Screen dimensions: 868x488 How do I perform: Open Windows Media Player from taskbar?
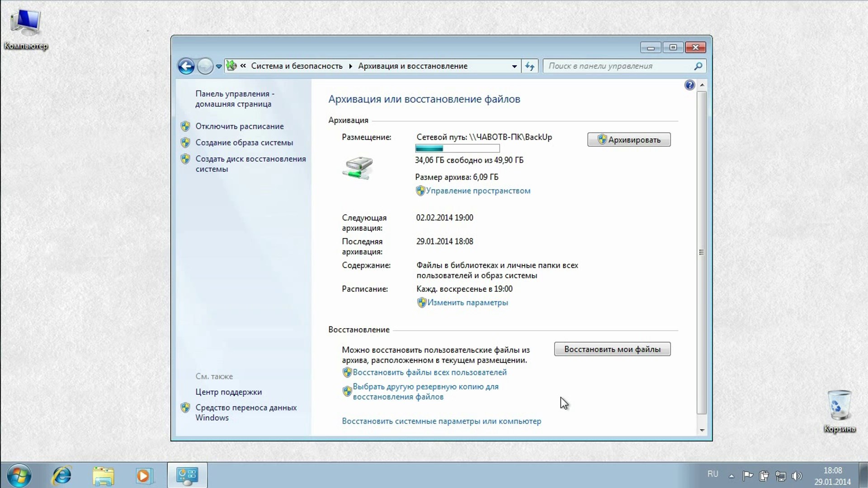click(x=144, y=475)
